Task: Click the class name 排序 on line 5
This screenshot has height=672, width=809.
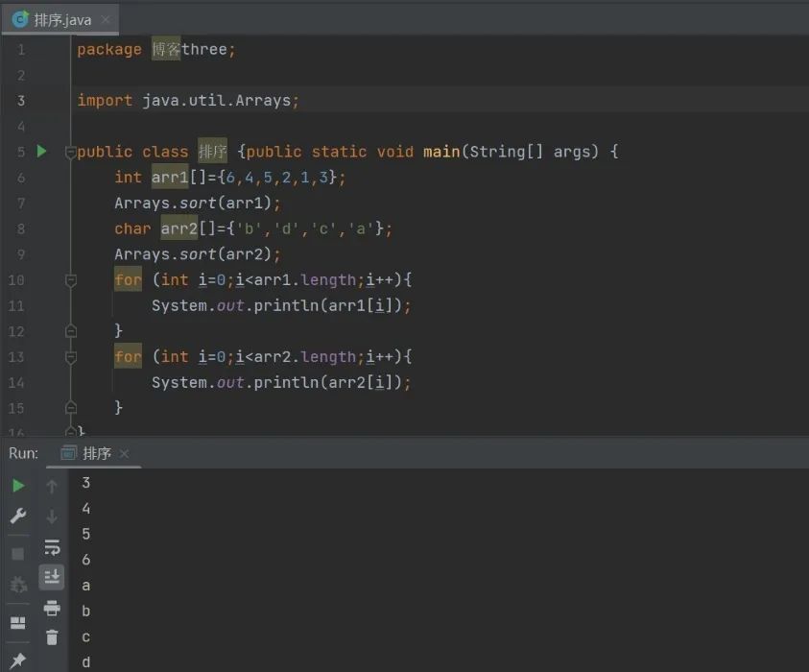Action: pos(213,152)
